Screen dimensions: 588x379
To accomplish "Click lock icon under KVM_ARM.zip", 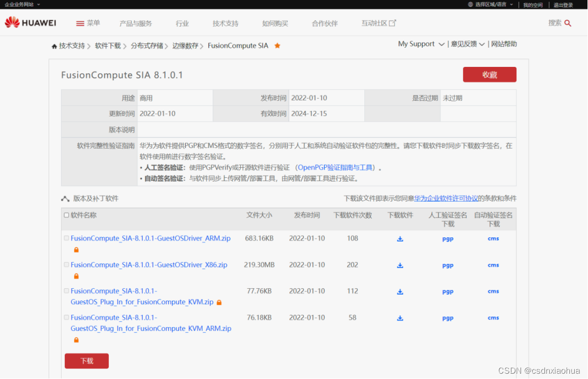I will (76, 340).
